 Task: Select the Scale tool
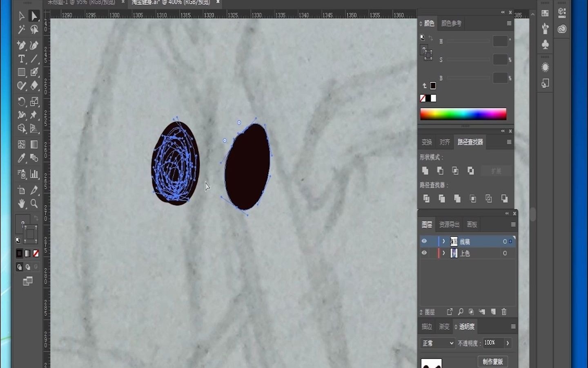[x=34, y=101]
